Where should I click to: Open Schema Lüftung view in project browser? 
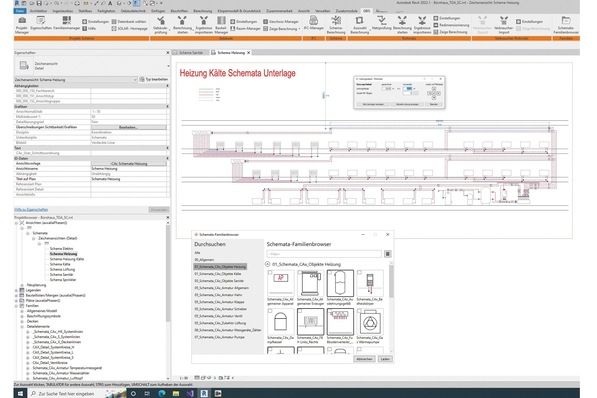tap(62, 269)
